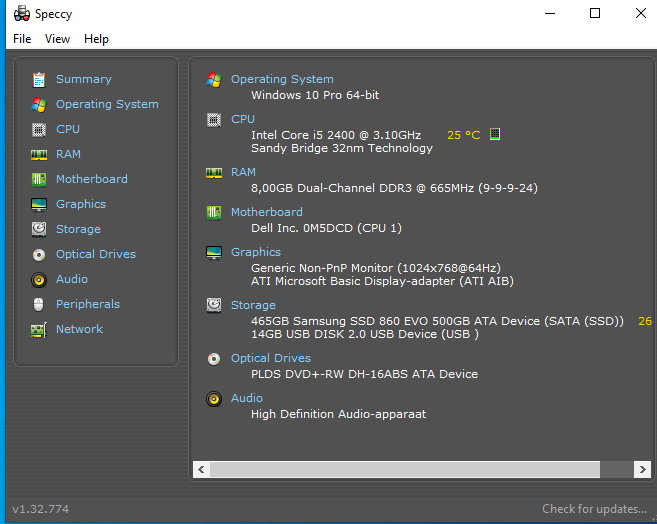Screen dimensions: 657x524
Task: Open Motherboard details from sidebar
Action: (x=92, y=179)
